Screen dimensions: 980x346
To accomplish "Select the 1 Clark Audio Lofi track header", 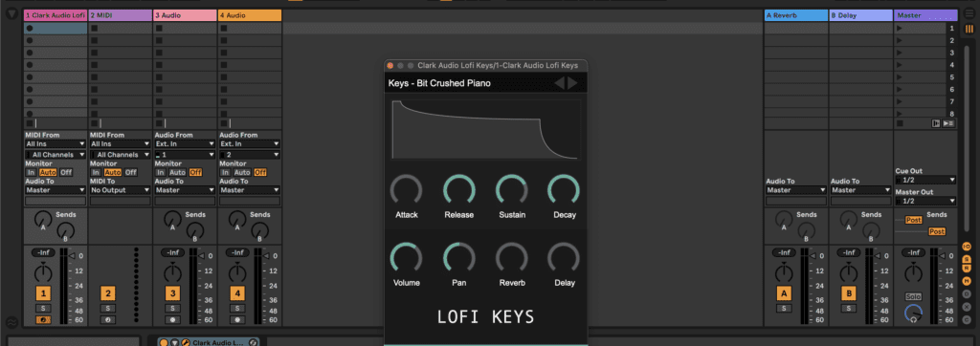I will 56,15.
